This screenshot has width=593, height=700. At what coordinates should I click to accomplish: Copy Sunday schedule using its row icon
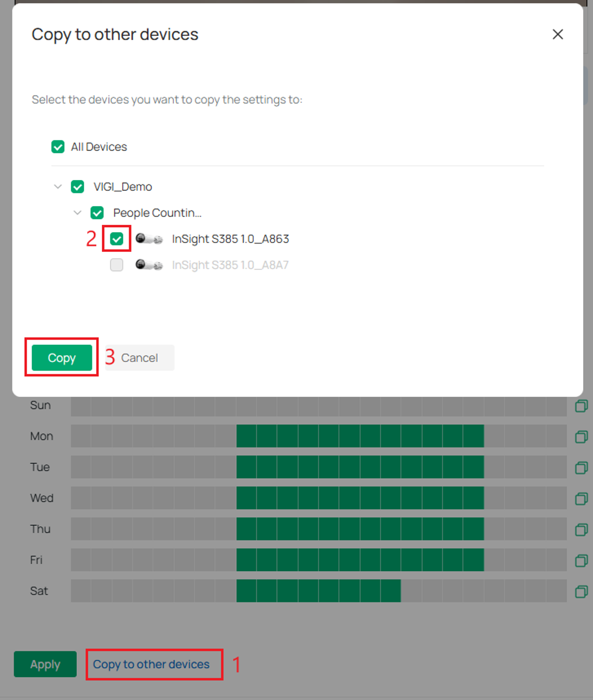click(581, 406)
